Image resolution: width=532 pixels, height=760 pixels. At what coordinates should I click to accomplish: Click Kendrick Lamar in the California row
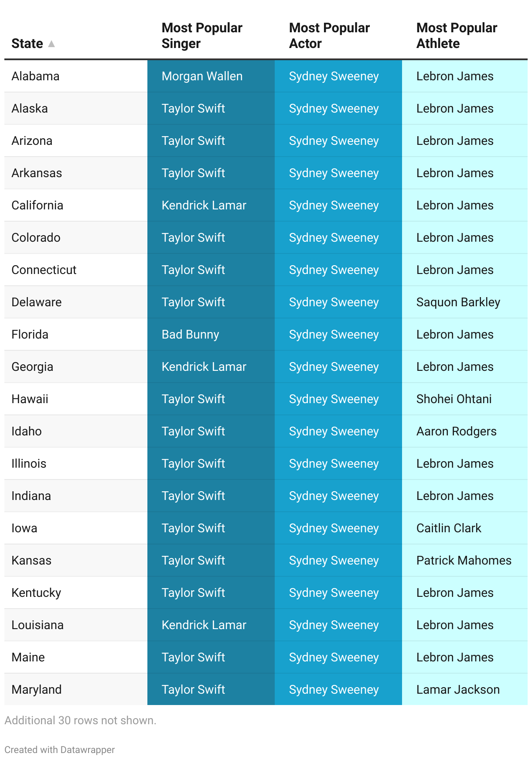[211, 205]
